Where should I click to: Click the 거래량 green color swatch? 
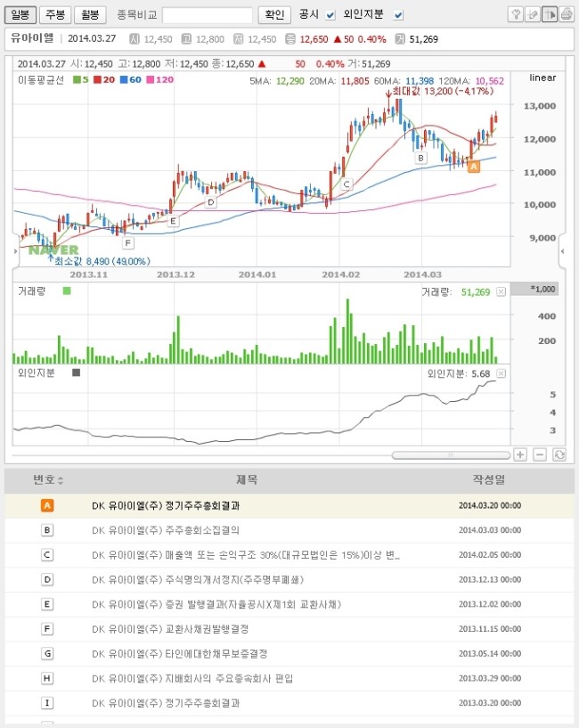click(x=67, y=291)
